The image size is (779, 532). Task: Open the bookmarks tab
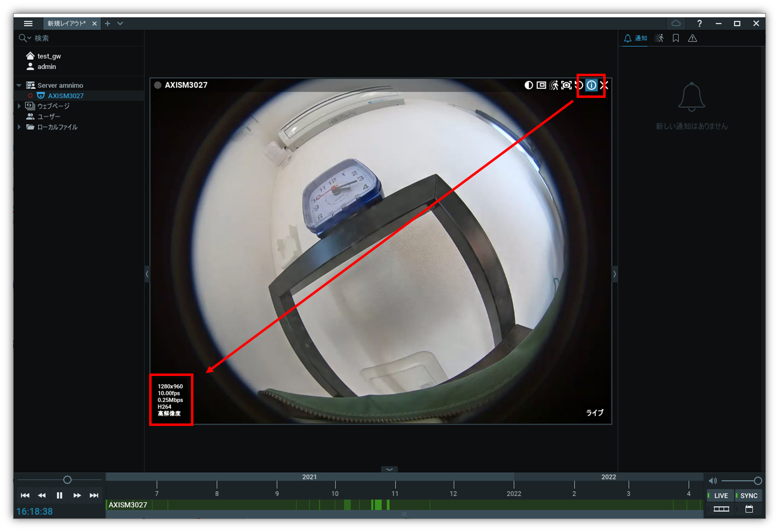[676, 38]
